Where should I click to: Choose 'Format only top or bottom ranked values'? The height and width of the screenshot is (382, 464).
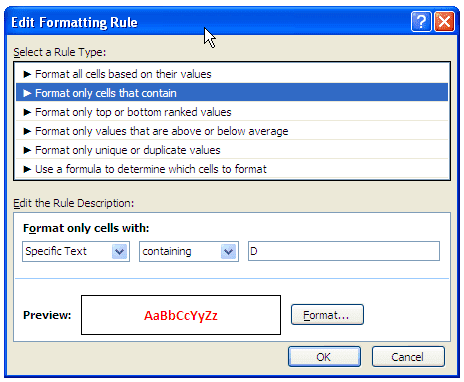click(232, 112)
